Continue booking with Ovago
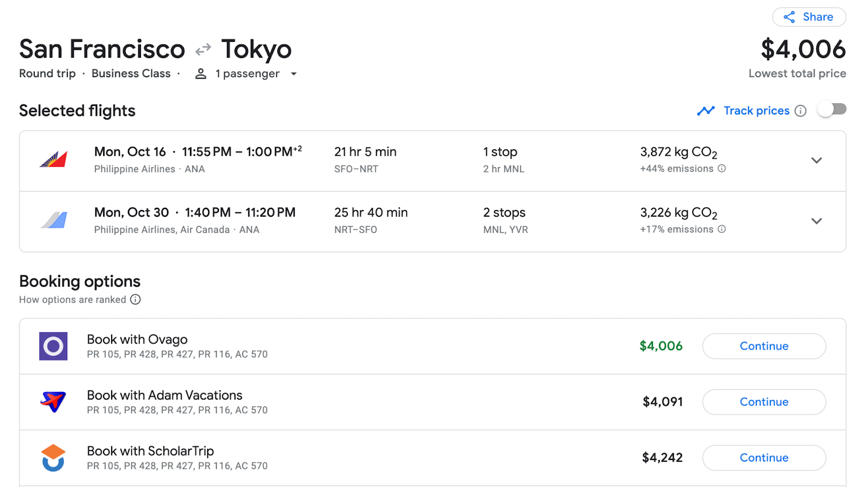Screen dimensions: 868x487 pos(764,346)
